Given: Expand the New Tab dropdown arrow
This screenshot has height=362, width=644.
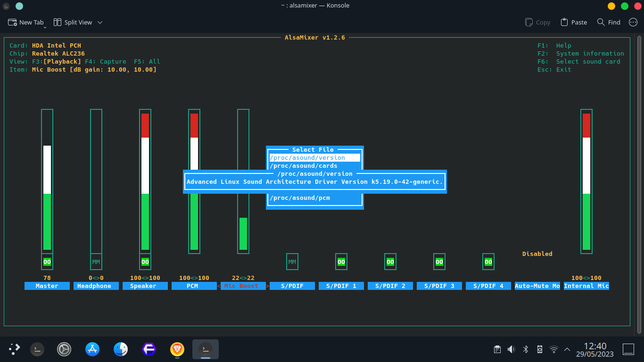Looking at the screenshot, I should click(x=45, y=28).
